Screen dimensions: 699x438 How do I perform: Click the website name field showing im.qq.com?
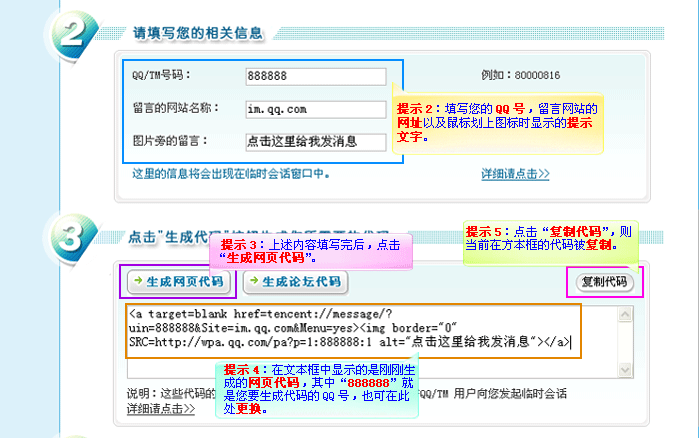tap(315, 109)
